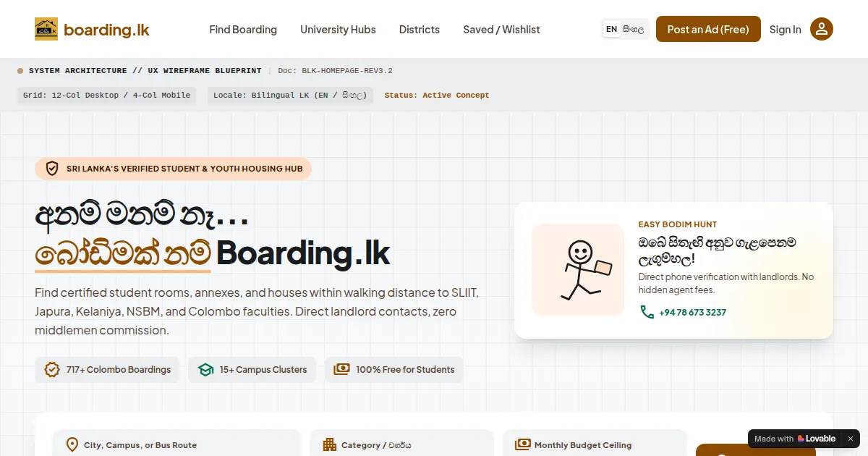
Task: Click the banknote icon beside 100% Free for Students
Action: 341,369
